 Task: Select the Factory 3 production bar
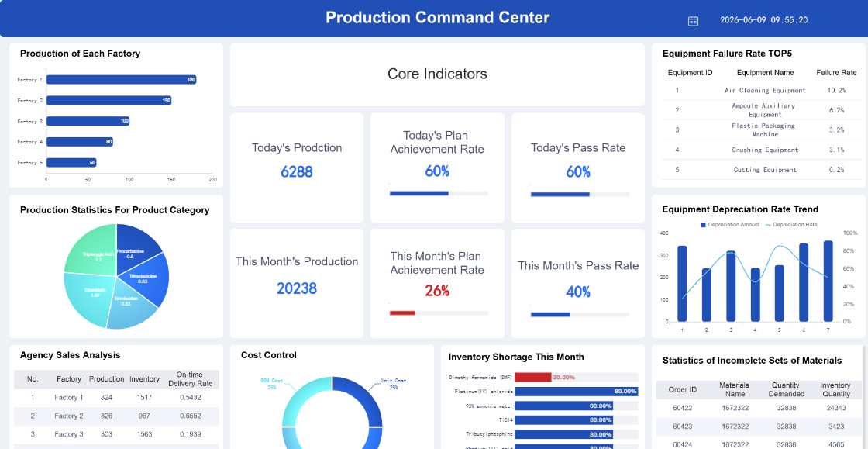(x=88, y=121)
